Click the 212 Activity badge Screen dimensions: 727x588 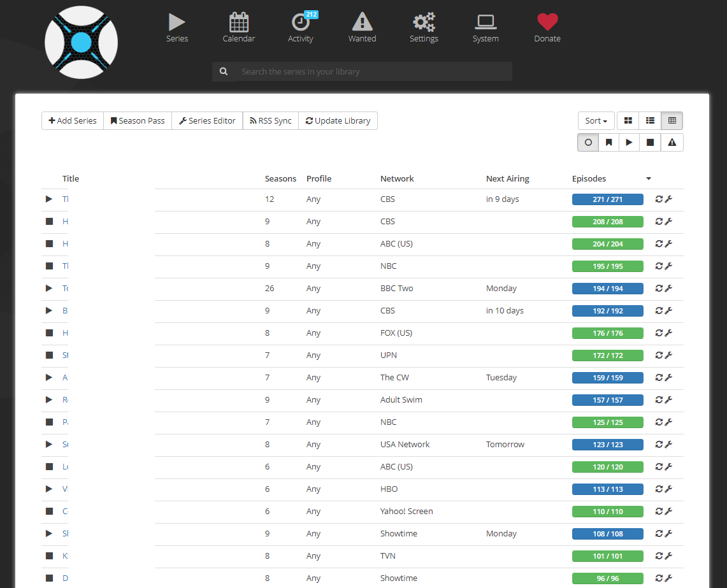click(311, 15)
